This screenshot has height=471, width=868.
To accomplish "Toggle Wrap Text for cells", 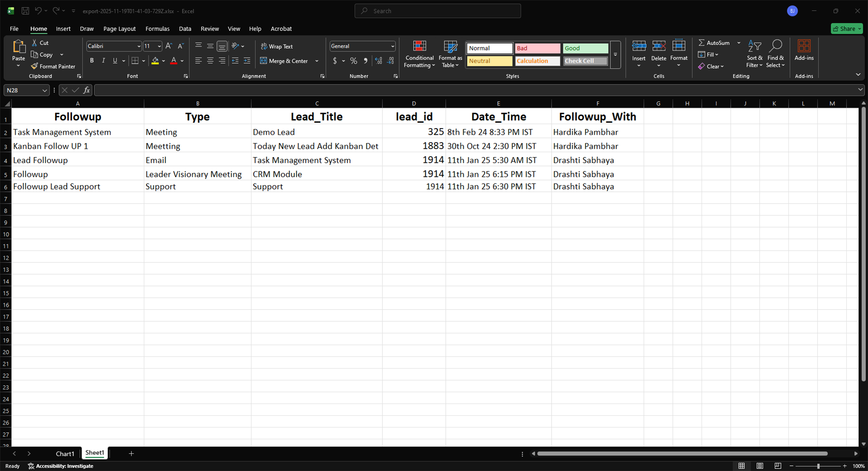I will coord(277,47).
